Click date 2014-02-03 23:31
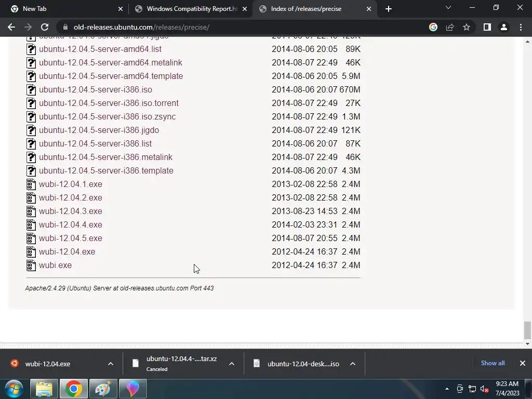 304,224
